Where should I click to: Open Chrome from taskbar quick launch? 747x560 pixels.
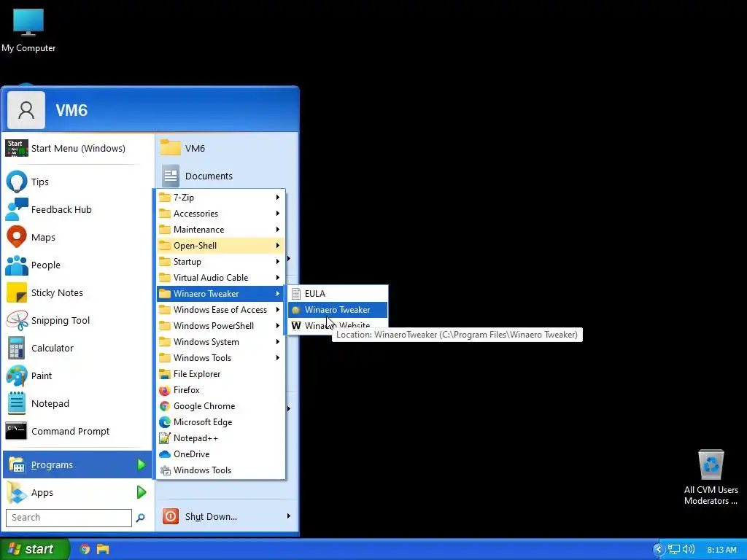tap(85, 549)
